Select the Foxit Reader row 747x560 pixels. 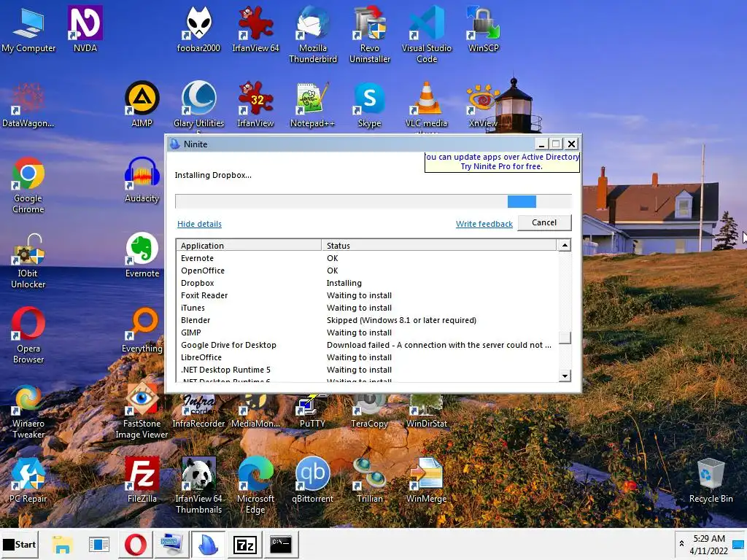pyautogui.click(x=367, y=295)
